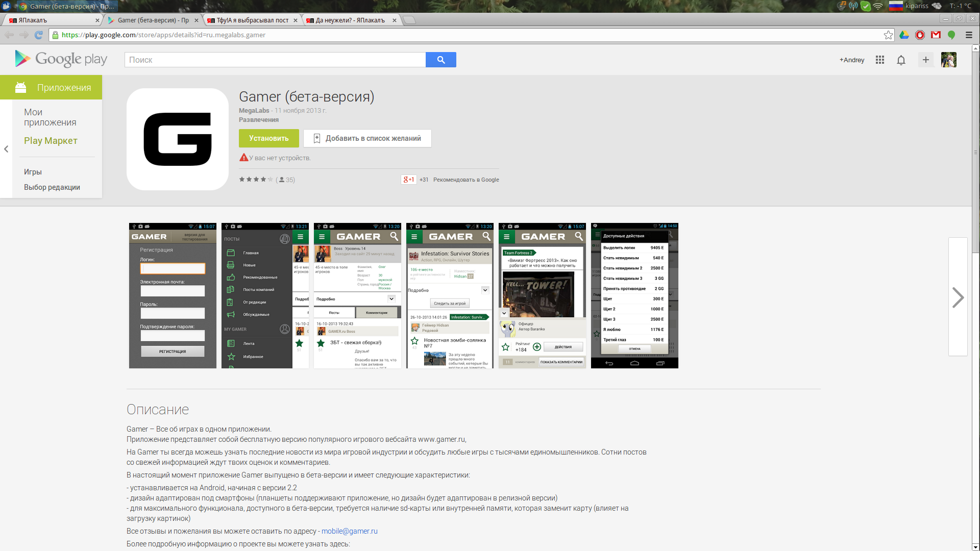Click the green Hangouts extension icon

(951, 35)
